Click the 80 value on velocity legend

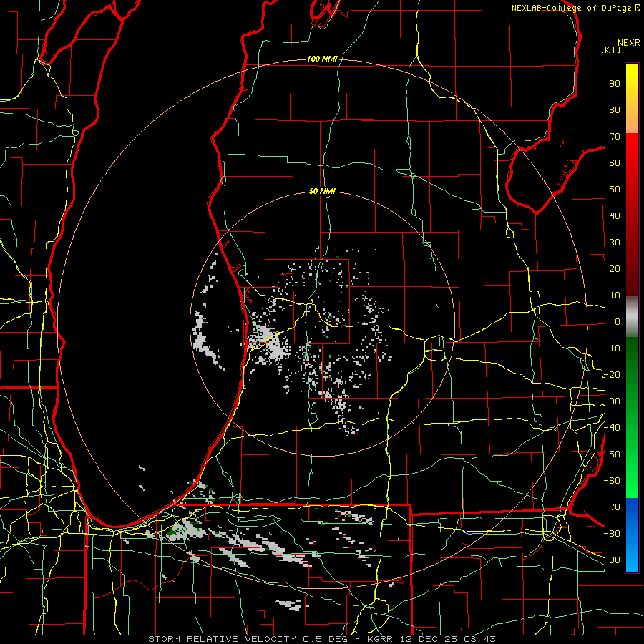(615, 110)
